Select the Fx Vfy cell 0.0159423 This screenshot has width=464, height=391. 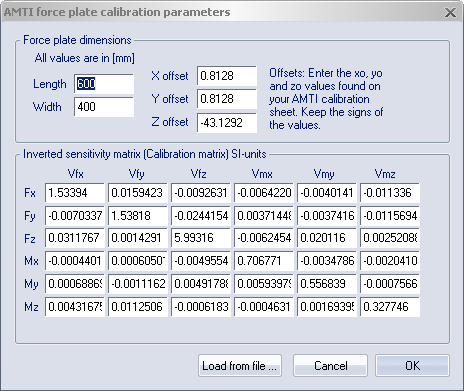(x=138, y=193)
